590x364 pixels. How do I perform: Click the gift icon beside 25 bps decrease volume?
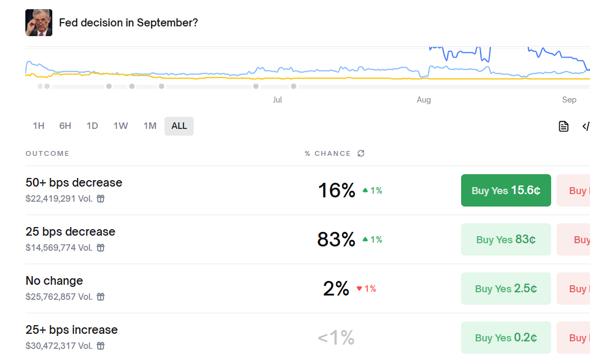pyautogui.click(x=101, y=248)
